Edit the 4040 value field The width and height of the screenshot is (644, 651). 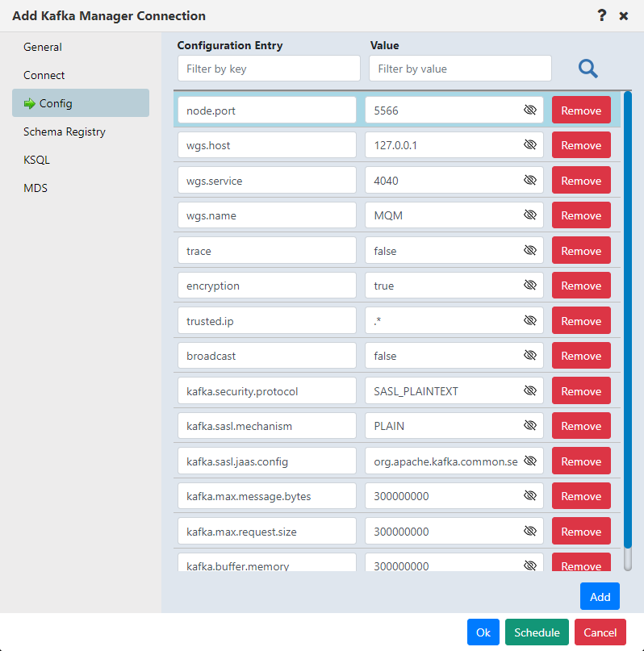[x=454, y=181]
